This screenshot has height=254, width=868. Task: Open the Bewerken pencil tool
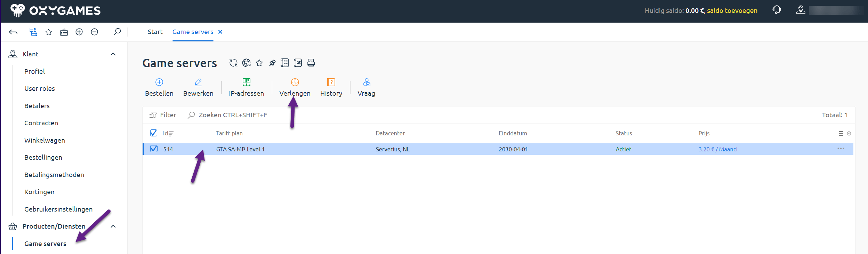tap(198, 82)
